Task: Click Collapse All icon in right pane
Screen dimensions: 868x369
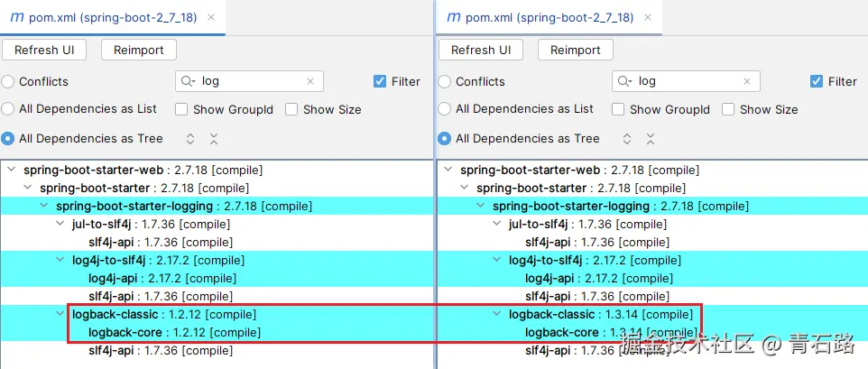Action: pyautogui.click(x=651, y=138)
